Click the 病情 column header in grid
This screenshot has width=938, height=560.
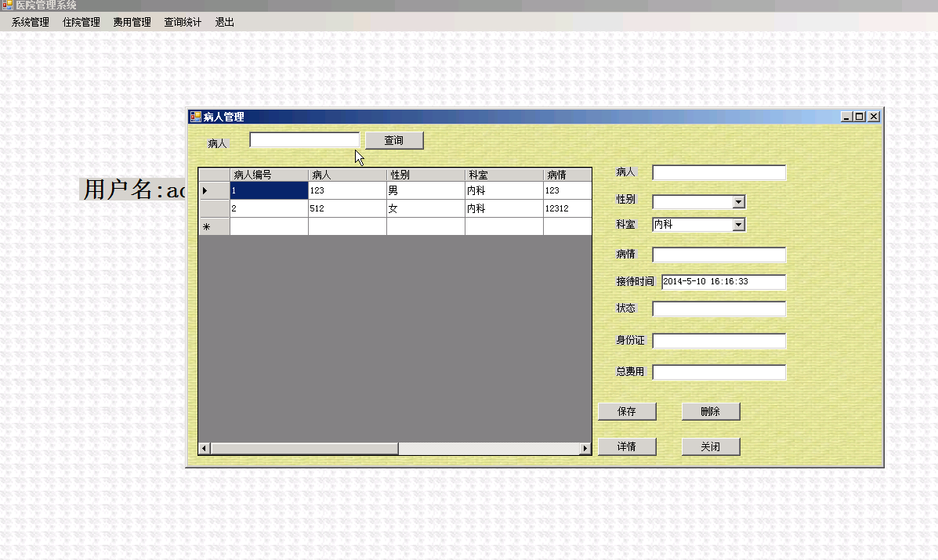[x=567, y=175]
